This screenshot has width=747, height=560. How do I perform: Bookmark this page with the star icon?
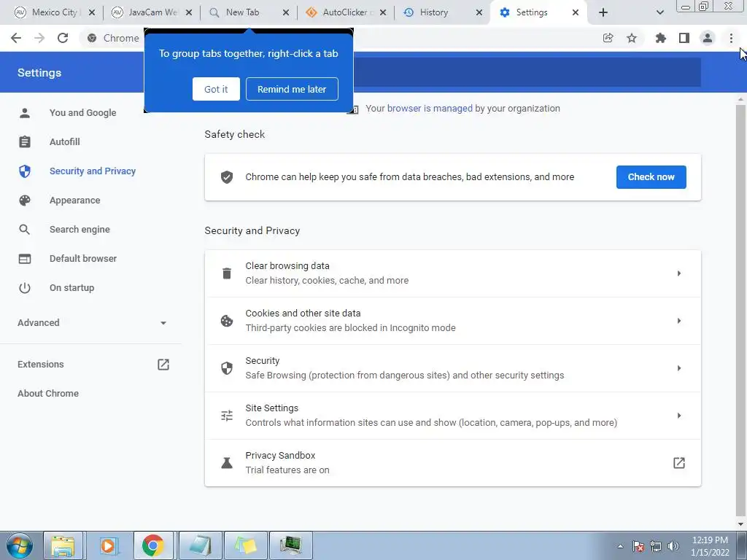click(632, 38)
